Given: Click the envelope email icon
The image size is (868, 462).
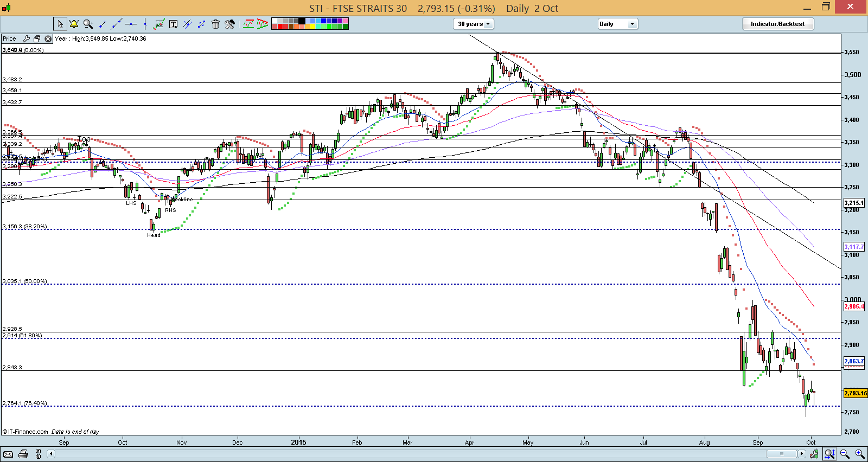Looking at the screenshot, I should [8, 454].
